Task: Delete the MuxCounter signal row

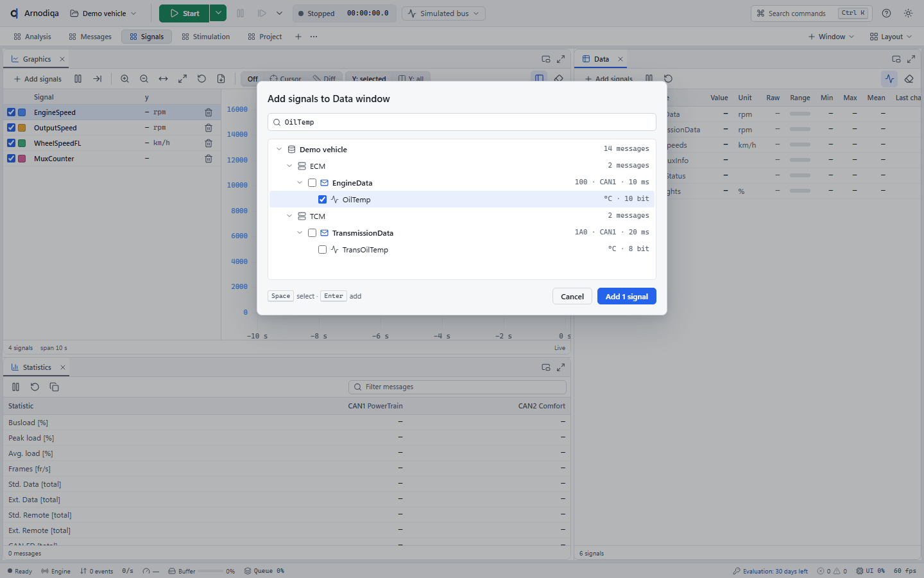Action: pyautogui.click(x=209, y=159)
